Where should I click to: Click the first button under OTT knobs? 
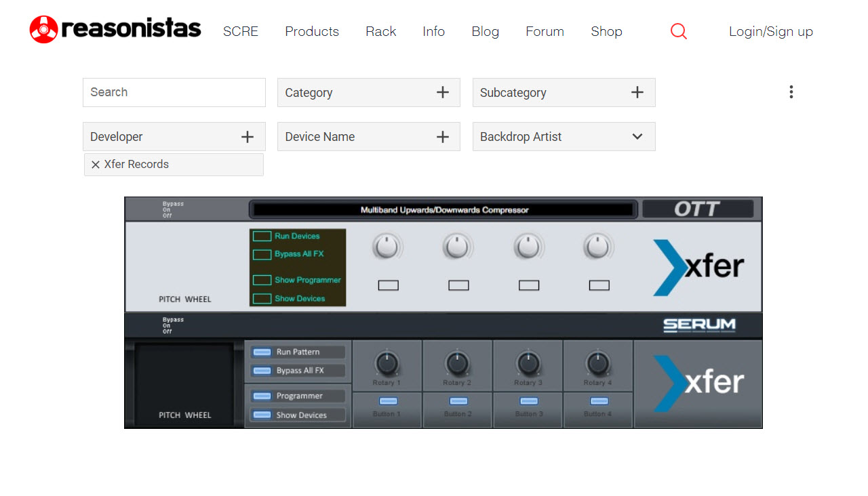(388, 285)
